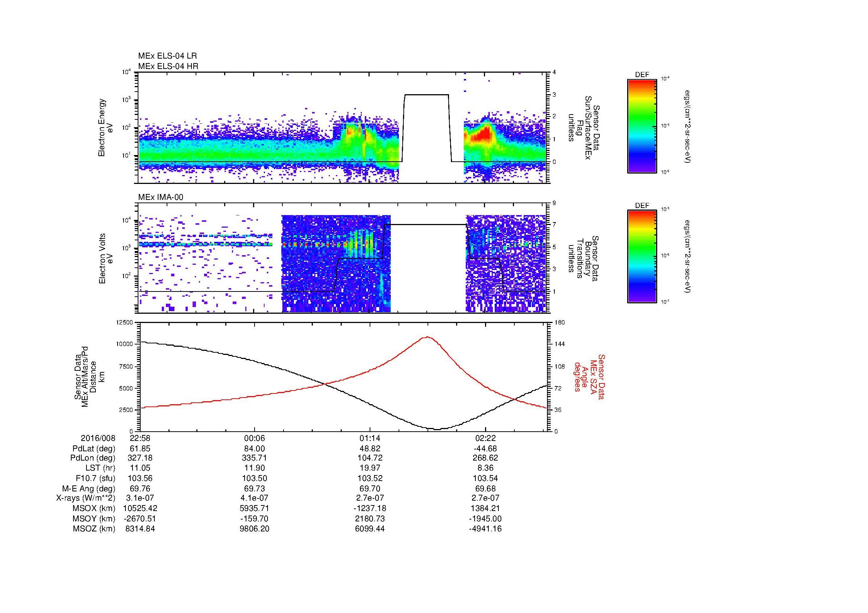Click the MEx ELS-04 LR title

point(167,56)
